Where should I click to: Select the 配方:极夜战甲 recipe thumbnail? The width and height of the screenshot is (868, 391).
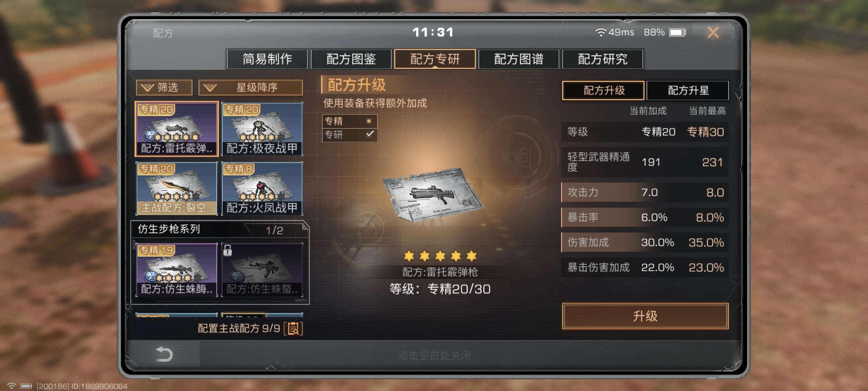[262, 128]
